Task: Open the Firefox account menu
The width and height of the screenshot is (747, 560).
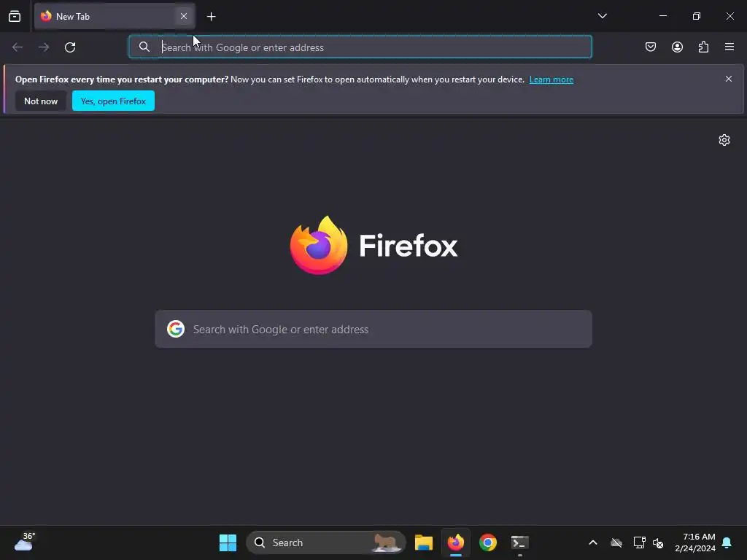Action: point(677,47)
